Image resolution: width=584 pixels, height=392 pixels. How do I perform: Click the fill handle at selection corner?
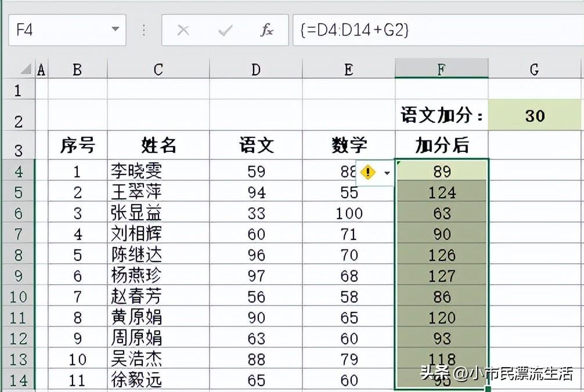pos(488,389)
